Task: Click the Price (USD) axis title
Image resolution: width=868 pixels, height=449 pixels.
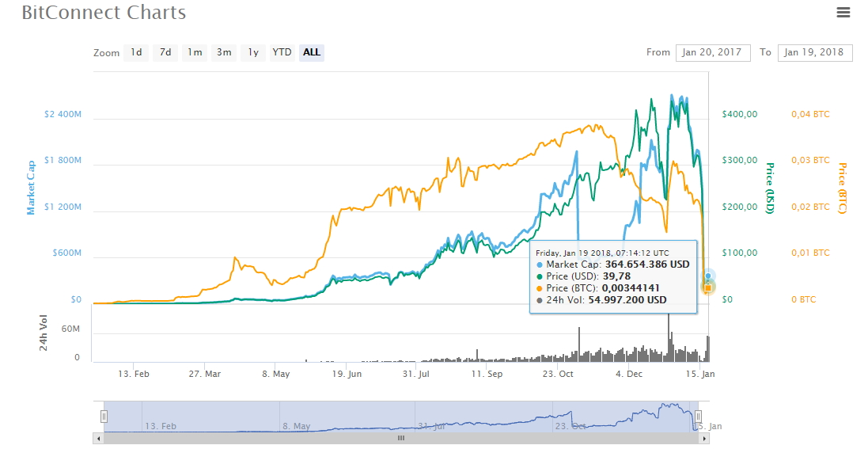Action: click(769, 188)
